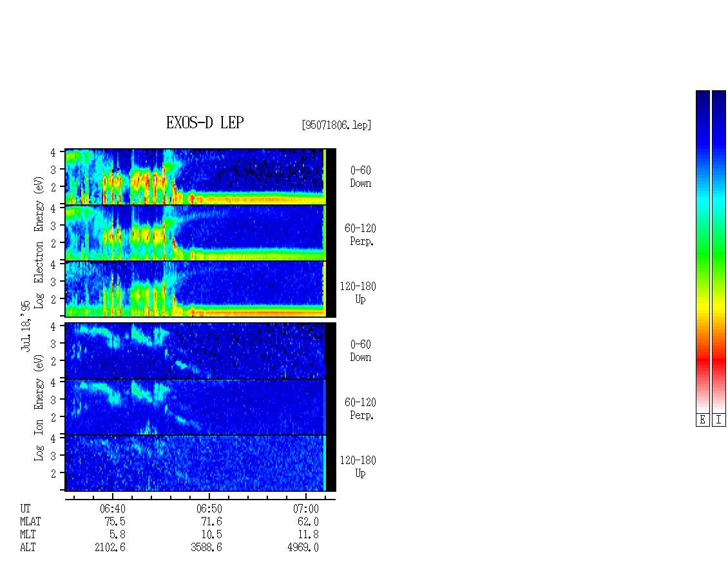Click the electron color scale bar above E
The width and height of the screenshot is (728, 564).
tap(702, 251)
